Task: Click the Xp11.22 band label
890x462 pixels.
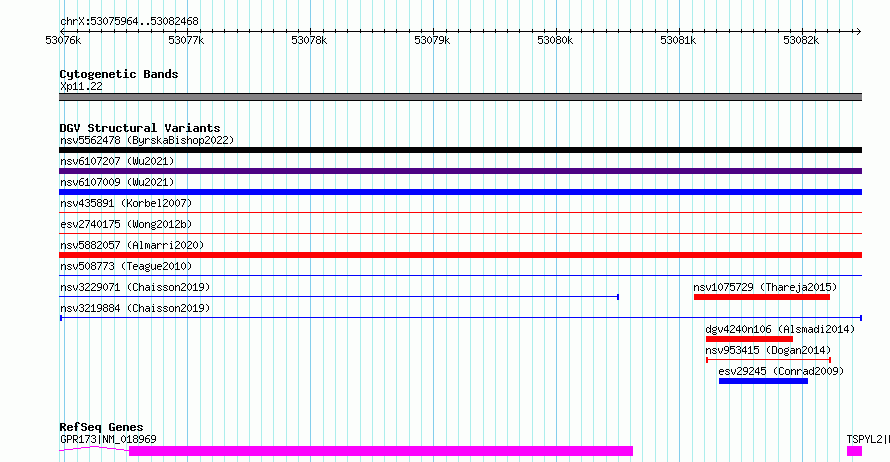Action: point(81,86)
